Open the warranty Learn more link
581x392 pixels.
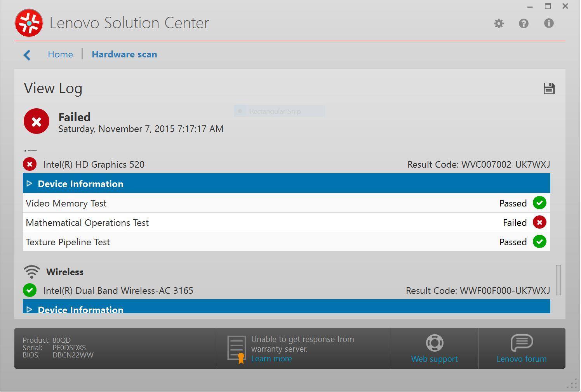click(x=271, y=359)
